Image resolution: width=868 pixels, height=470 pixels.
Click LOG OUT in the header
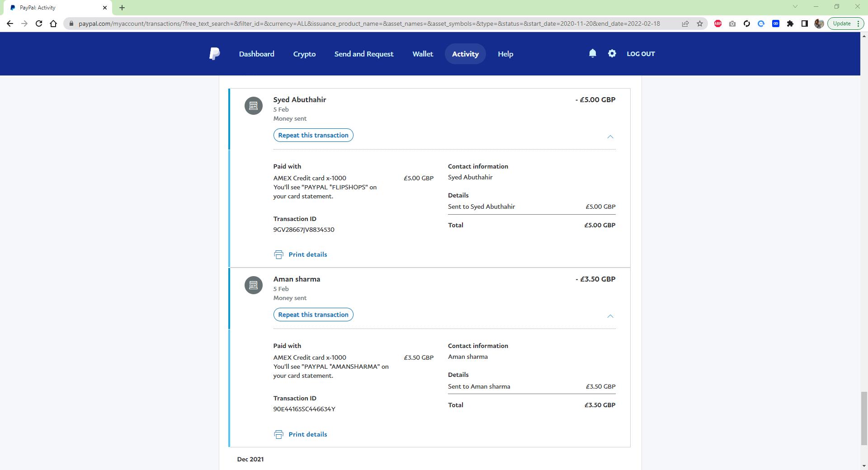pos(640,54)
